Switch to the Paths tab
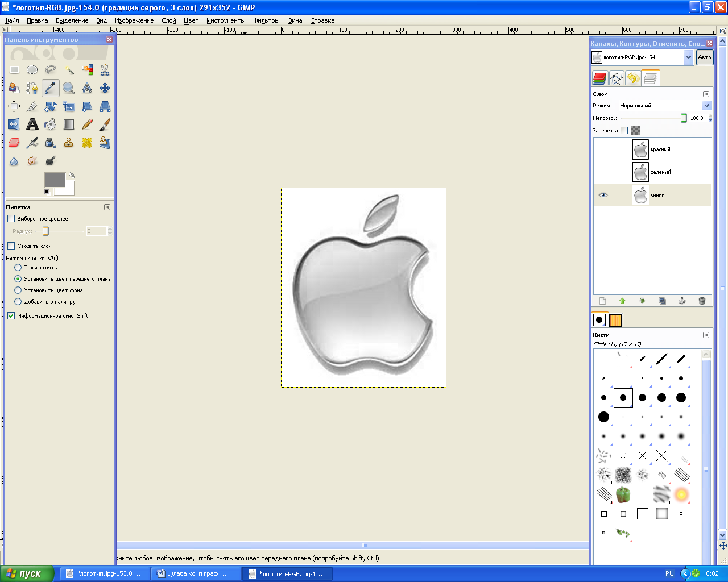Viewport: 728px width, 582px height. [617, 78]
